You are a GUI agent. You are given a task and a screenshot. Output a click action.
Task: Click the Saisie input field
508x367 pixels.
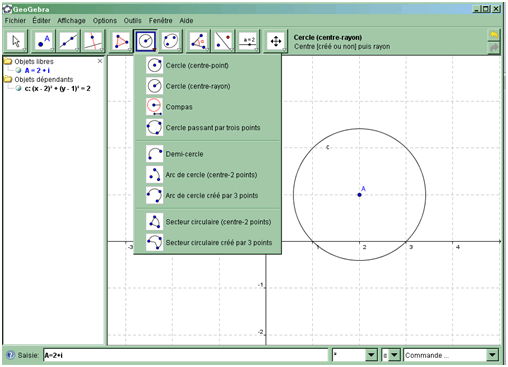(x=186, y=355)
